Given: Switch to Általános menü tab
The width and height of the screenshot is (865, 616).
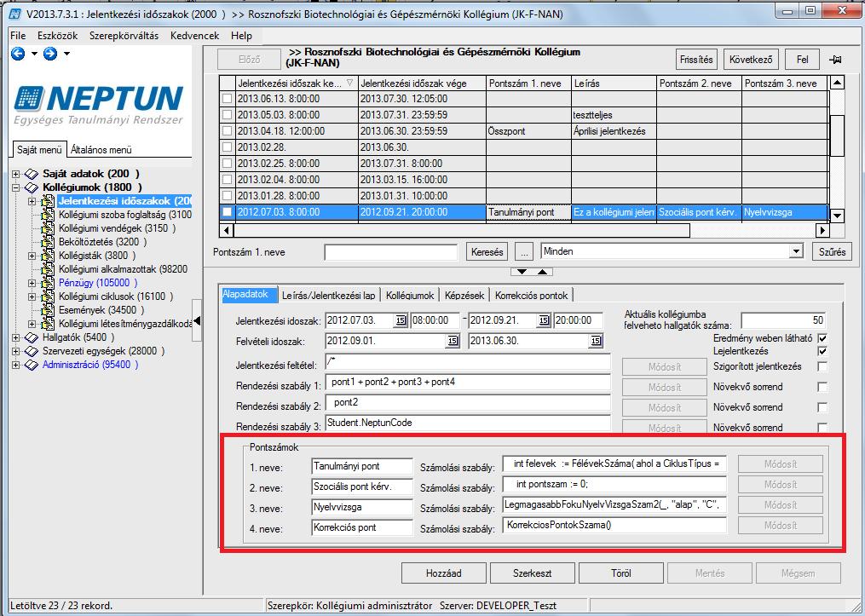Looking at the screenshot, I should pyautogui.click(x=101, y=149).
